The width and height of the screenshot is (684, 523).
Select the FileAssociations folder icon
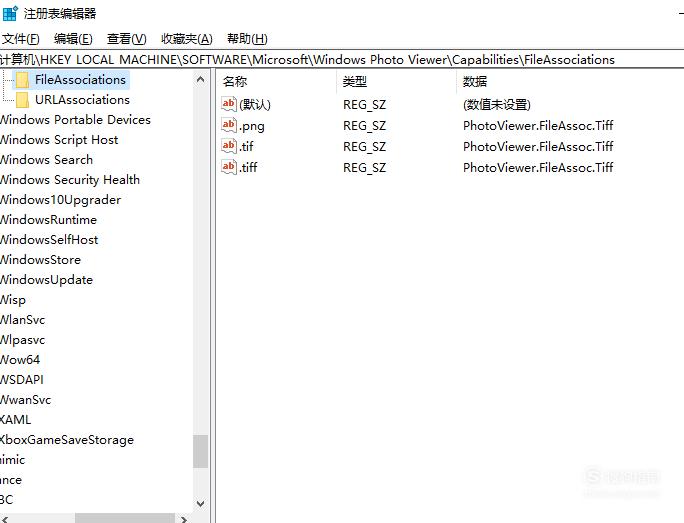coord(22,80)
